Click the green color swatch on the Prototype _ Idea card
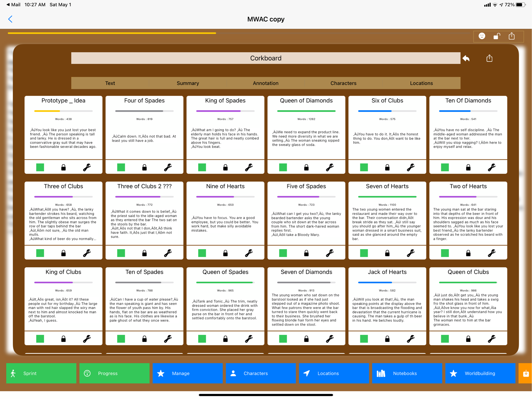Viewport: 532px width, 399px height. pyautogui.click(x=40, y=167)
